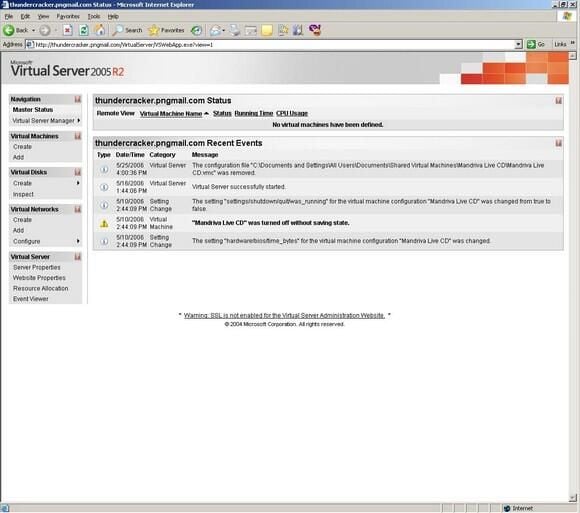Image resolution: width=580 pixels, height=513 pixels.
Task: Open Server Properties link
Action: [37, 267]
